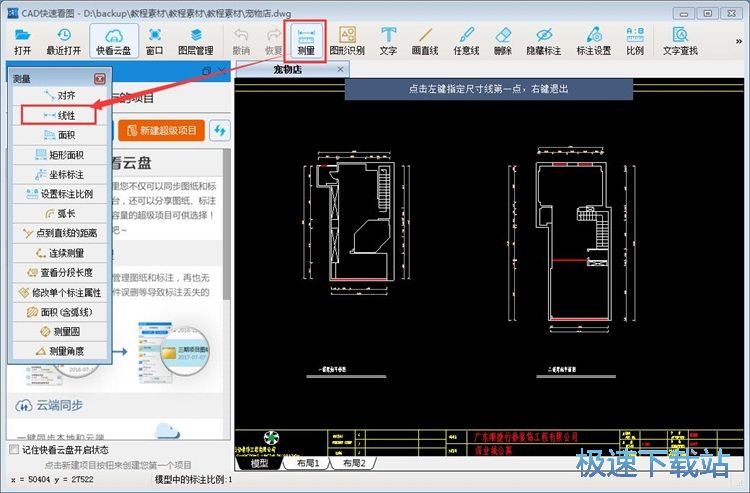The width and height of the screenshot is (750, 493).
Task: Choose the 删除 eraser tool
Action: pos(503,39)
